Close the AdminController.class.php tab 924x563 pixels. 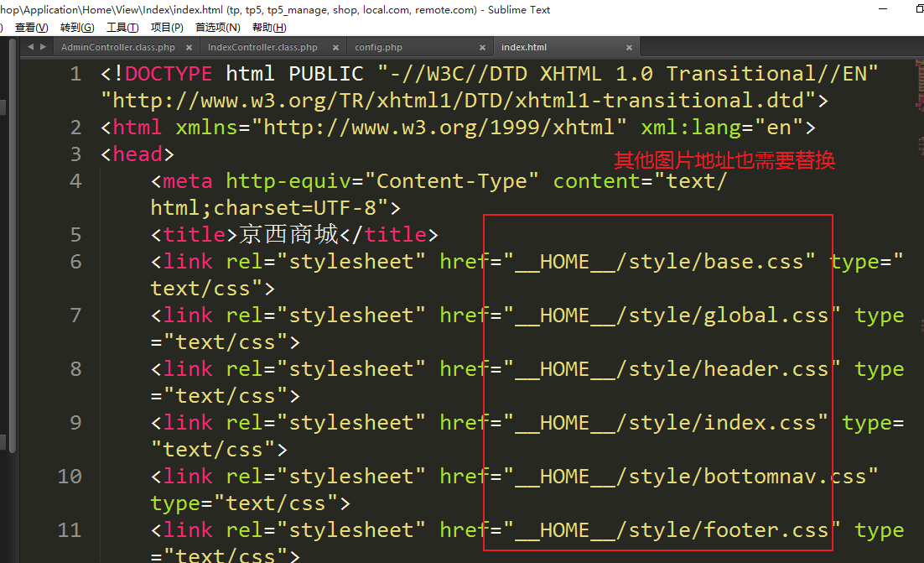(190, 48)
